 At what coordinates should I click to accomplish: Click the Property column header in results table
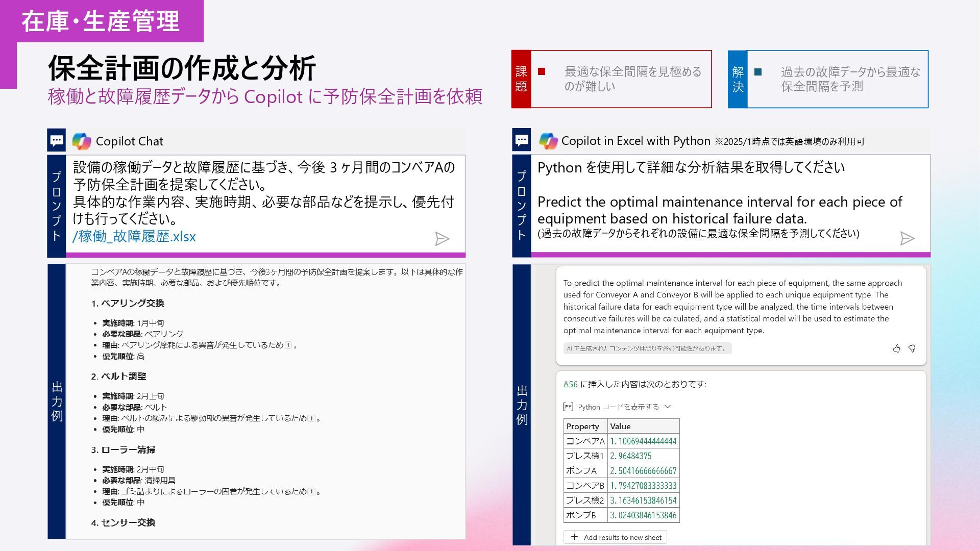[583, 427]
